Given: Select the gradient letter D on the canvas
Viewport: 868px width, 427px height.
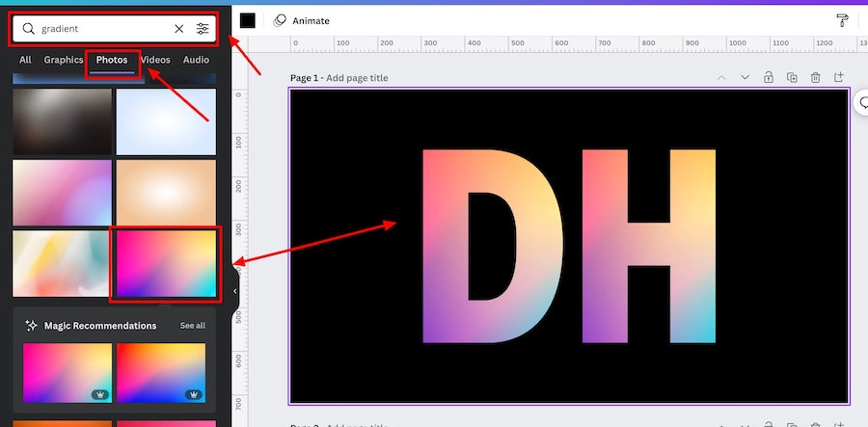Looking at the screenshot, I should click(x=493, y=246).
